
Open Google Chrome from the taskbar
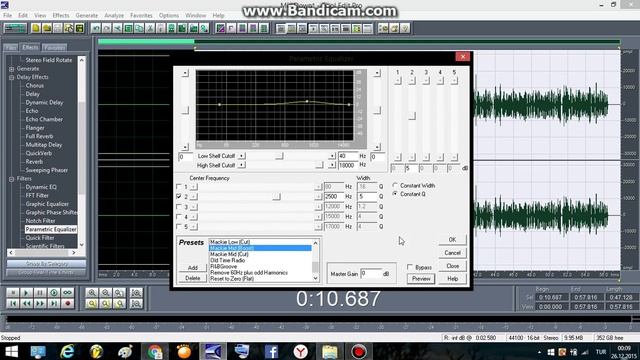pyautogui.click(x=155, y=351)
